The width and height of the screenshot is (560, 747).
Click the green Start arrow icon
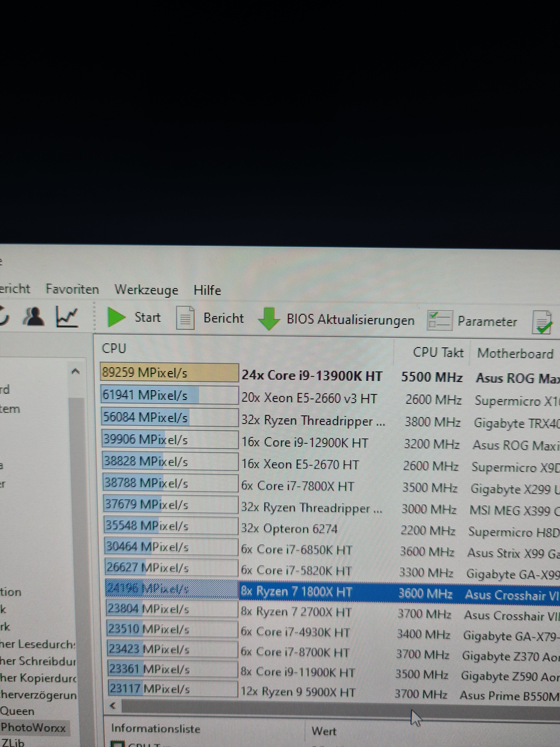point(116,317)
